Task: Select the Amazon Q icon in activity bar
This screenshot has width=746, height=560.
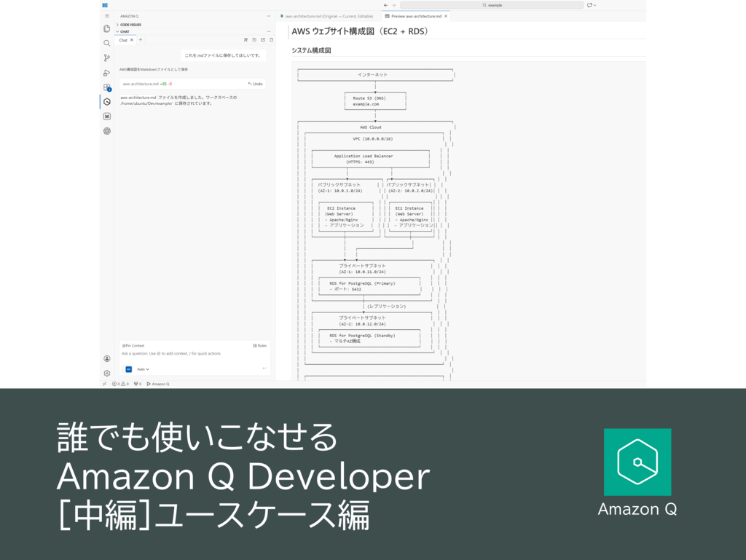Action: click(x=107, y=102)
